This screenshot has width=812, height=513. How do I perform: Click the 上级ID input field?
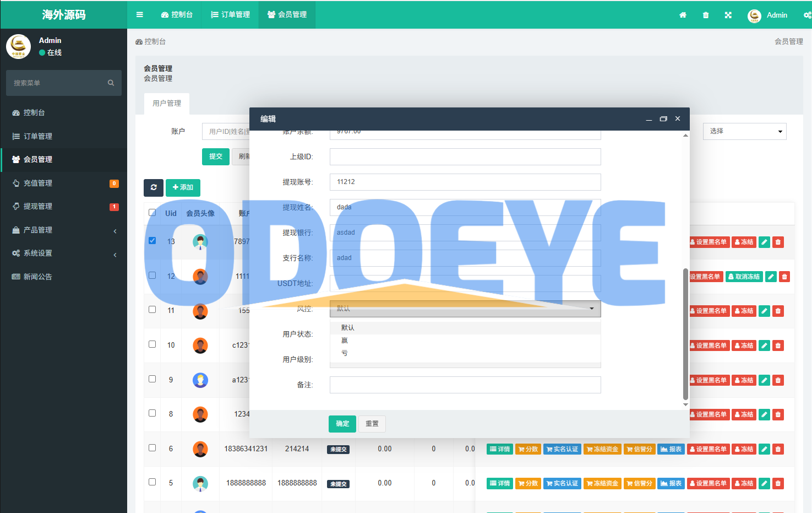coord(465,156)
